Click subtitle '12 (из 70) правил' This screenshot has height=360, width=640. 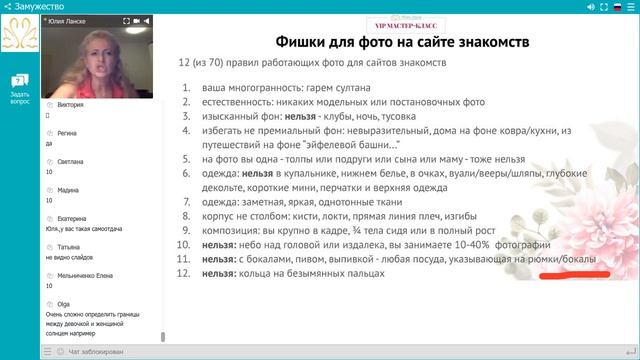pos(312,63)
